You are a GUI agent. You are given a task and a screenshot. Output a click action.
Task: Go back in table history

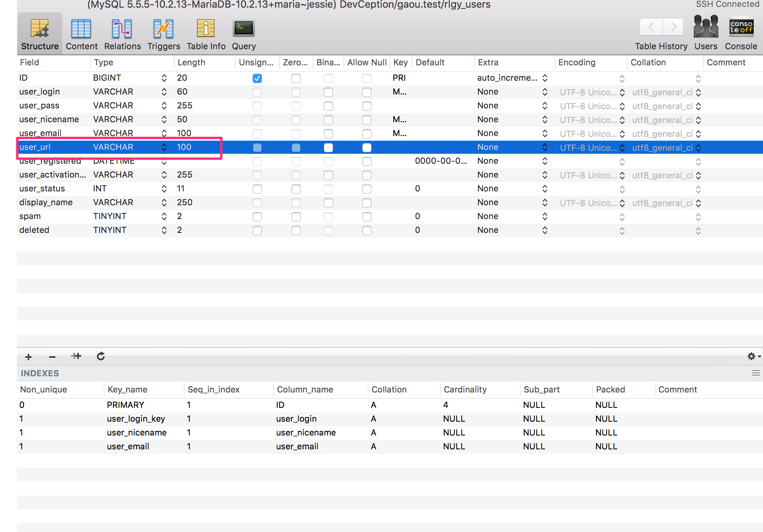pos(651,27)
